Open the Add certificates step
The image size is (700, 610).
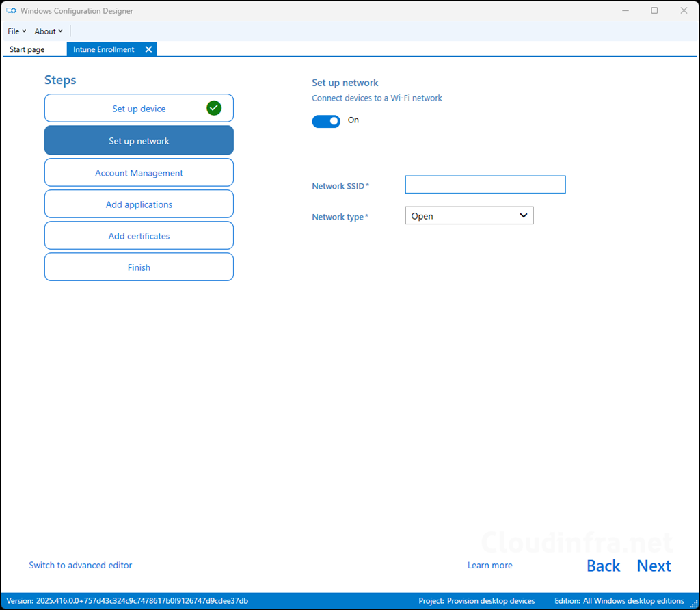coord(139,235)
